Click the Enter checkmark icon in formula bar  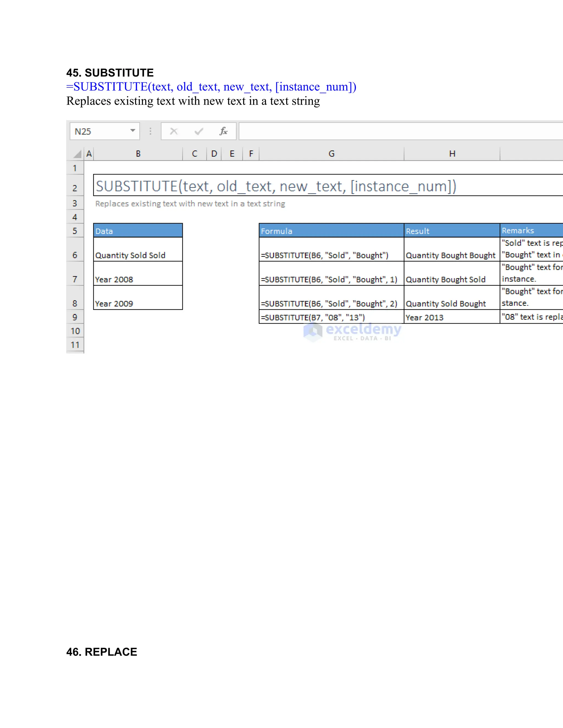tap(198, 131)
